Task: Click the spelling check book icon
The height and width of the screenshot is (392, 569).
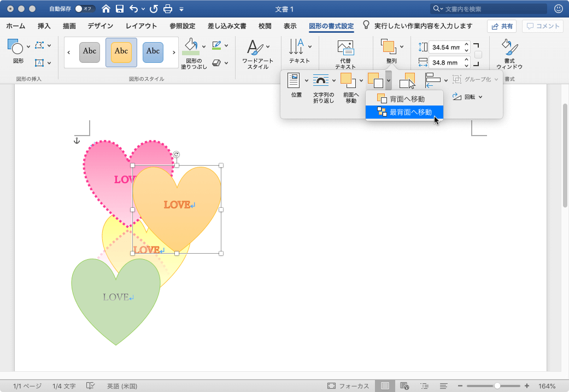Action: pos(90,386)
